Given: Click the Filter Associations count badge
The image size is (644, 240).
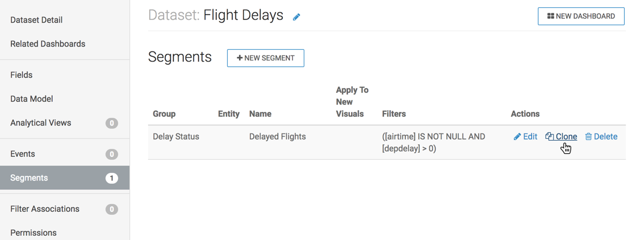Looking at the screenshot, I should point(111,209).
